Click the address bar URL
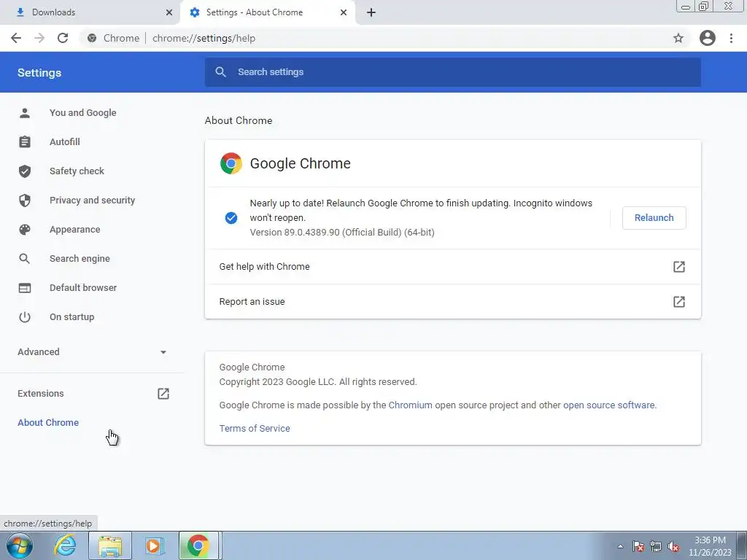 pyautogui.click(x=204, y=38)
